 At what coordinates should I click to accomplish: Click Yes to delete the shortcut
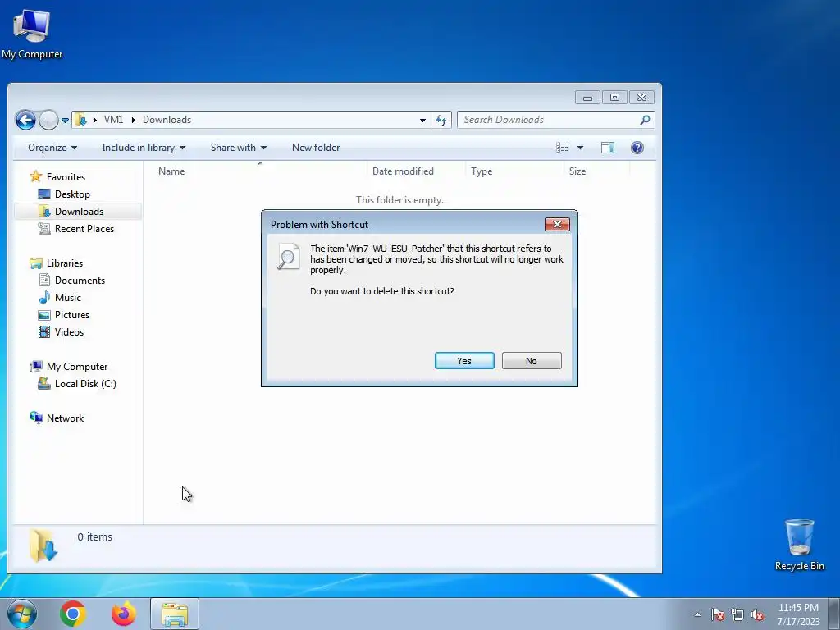click(464, 361)
